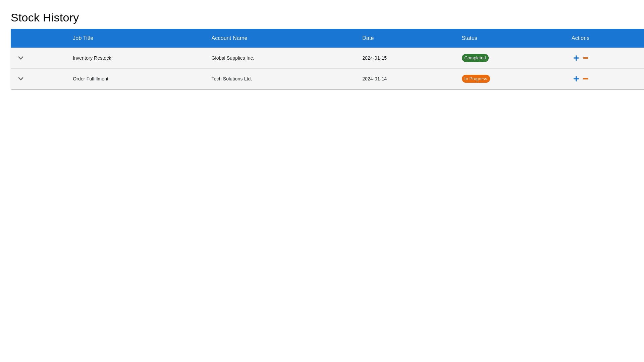Screen dimensions: 644x362
Task: Expand the Inventory Restock row chevron
Action: [21, 58]
